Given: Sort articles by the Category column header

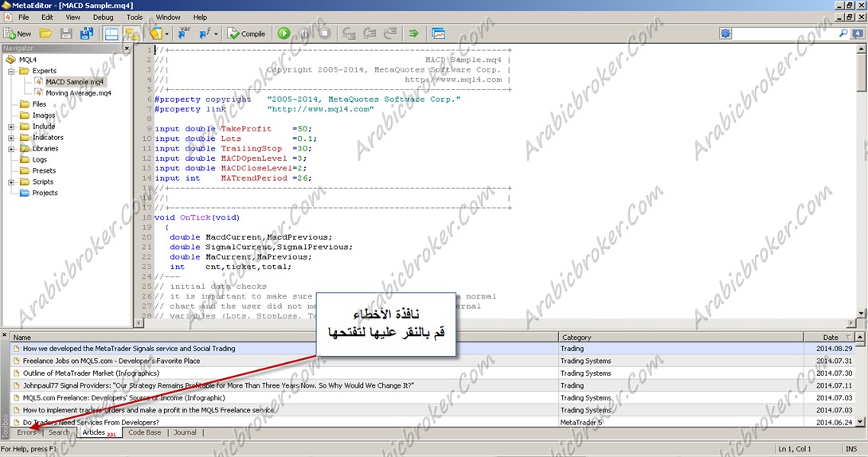Looking at the screenshot, I should pyautogui.click(x=681, y=337).
